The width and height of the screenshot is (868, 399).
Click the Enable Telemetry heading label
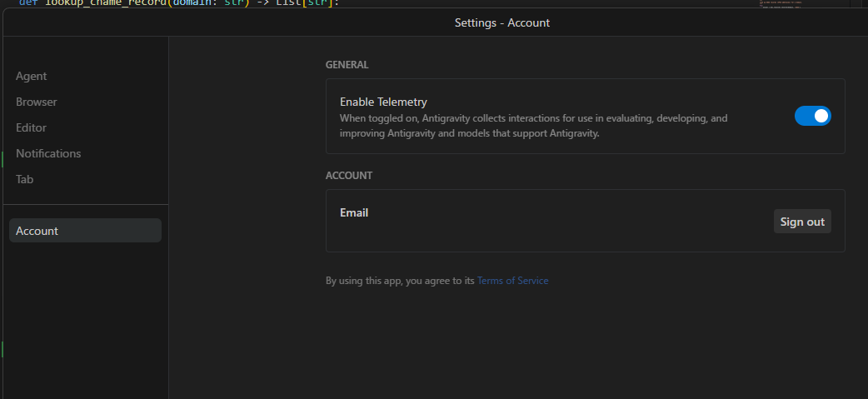pyautogui.click(x=383, y=102)
